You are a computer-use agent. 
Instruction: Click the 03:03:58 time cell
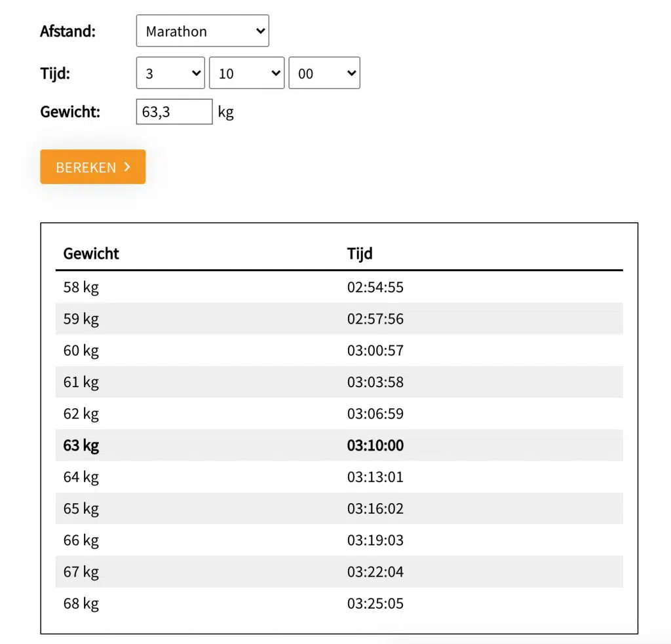point(375,382)
